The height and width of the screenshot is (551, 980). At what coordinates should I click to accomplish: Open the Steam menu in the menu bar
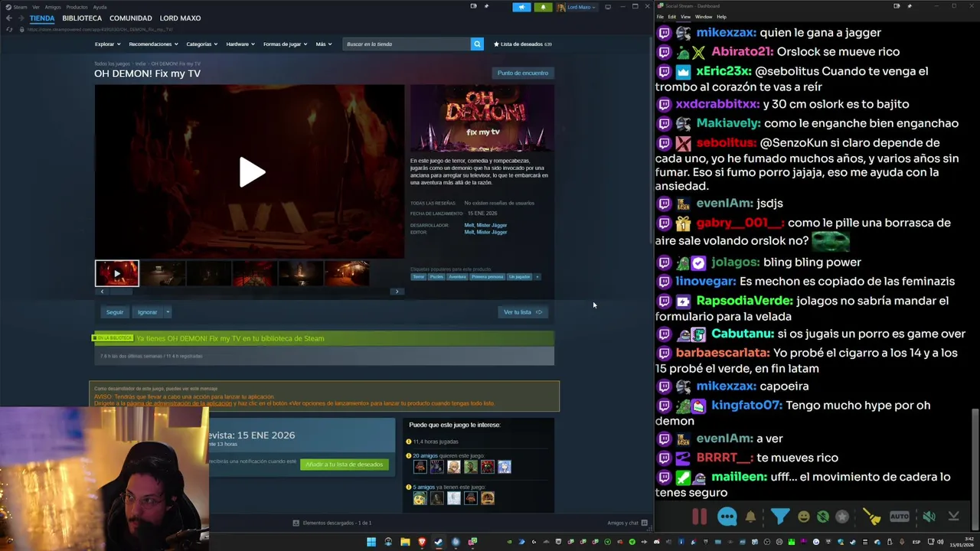pos(20,7)
